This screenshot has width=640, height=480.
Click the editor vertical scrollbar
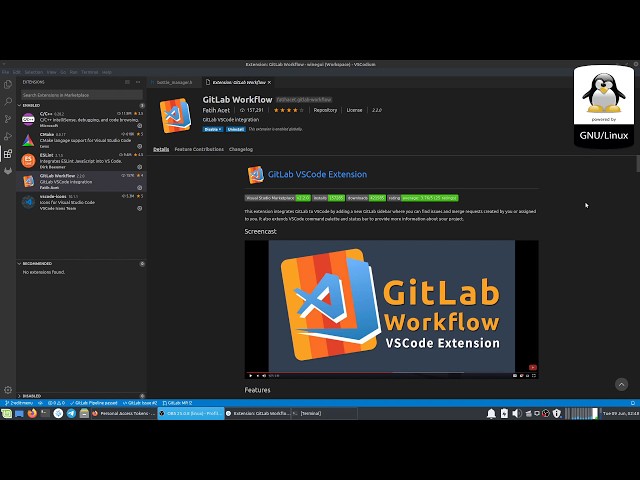point(638,164)
